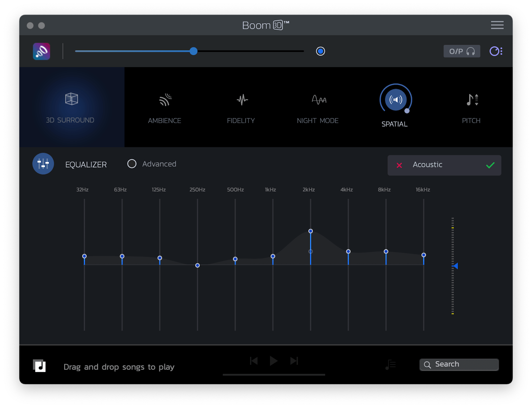This screenshot has width=532, height=408.
Task: Click the song progress bar
Action: [x=274, y=375]
